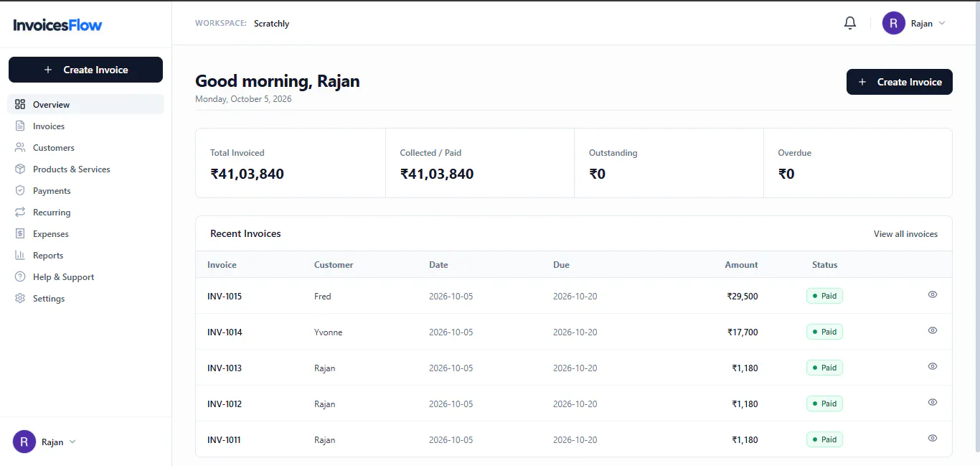View invoice INV-1011 using eye icon

933,438
